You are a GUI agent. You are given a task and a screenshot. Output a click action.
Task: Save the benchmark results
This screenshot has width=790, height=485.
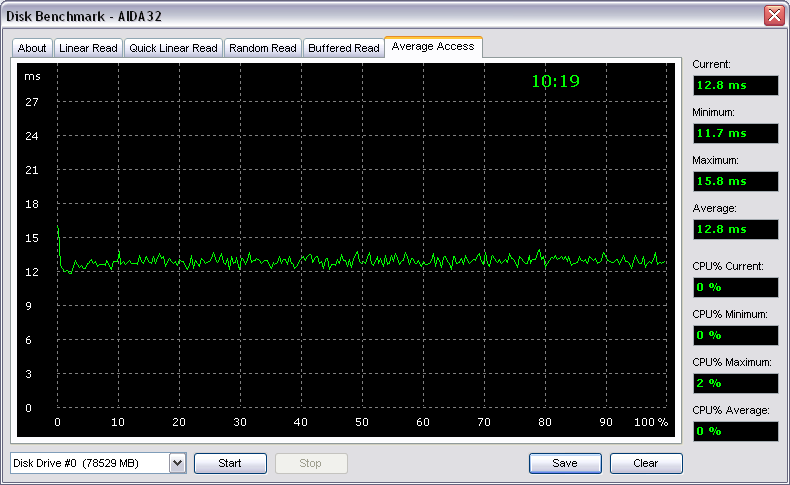pyautogui.click(x=565, y=463)
